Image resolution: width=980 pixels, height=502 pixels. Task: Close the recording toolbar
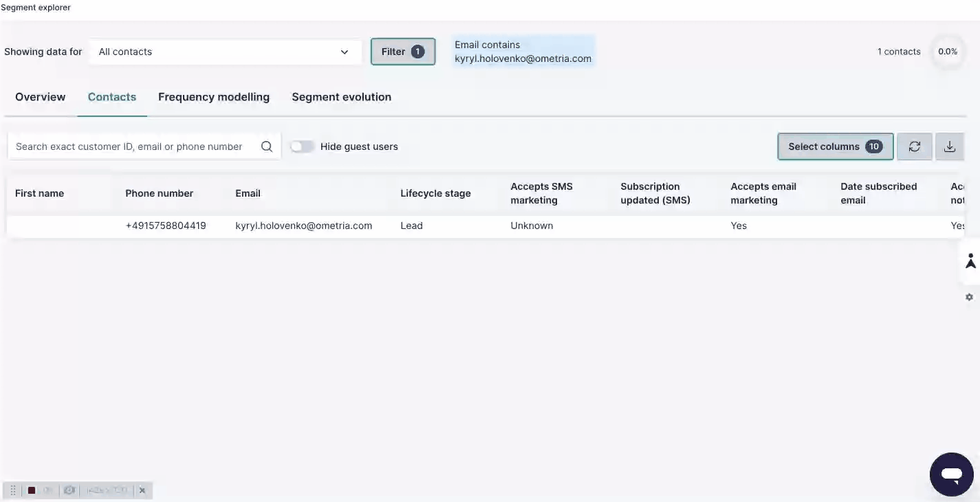pyautogui.click(x=142, y=490)
